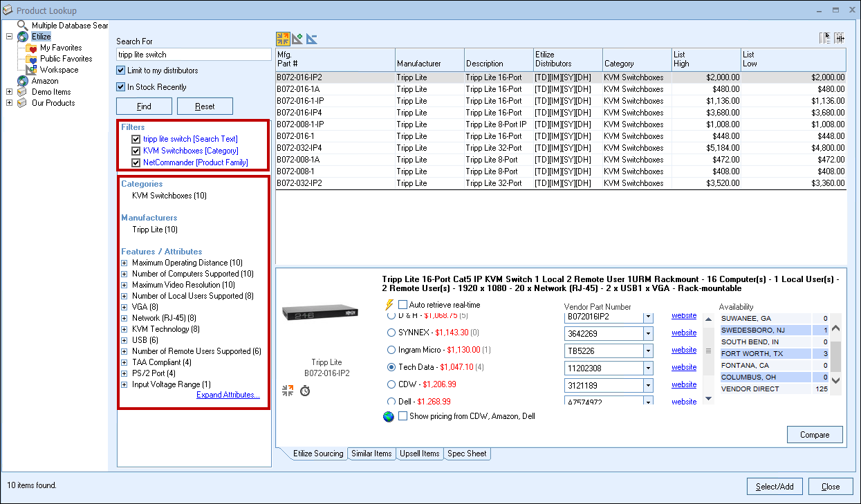The height and width of the screenshot is (504, 861).
Task: Click the collapse-arrows icon above the results grid
Action: tap(283, 39)
